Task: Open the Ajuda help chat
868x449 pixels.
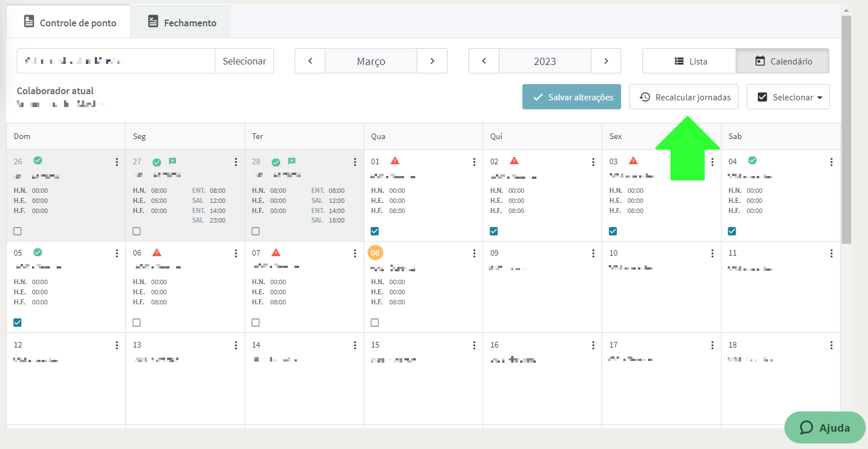Action: point(825,428)
